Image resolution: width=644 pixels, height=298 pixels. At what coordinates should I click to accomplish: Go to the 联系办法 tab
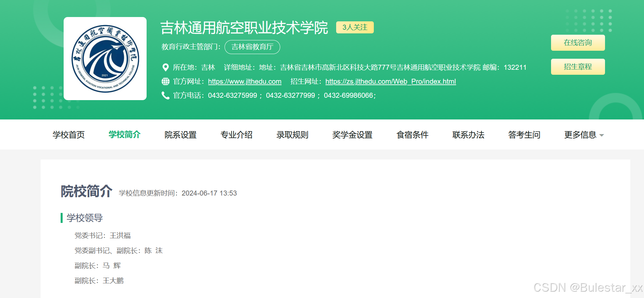point(468,135)
